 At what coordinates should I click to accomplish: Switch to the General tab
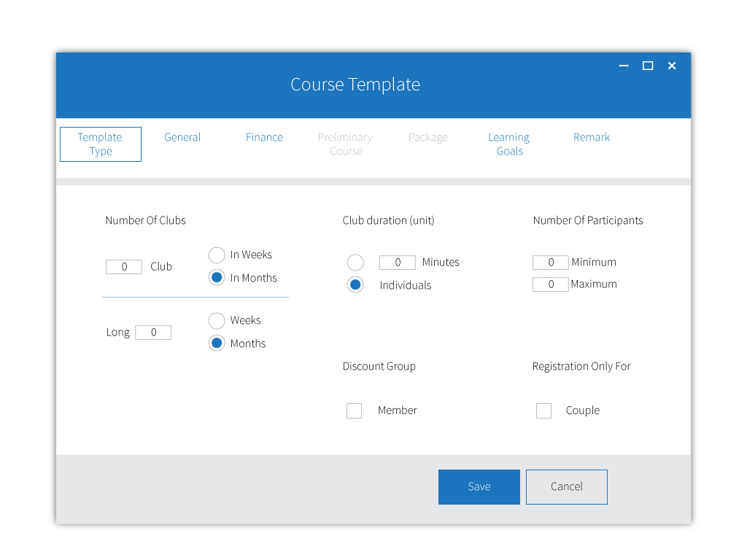point(182,137)
